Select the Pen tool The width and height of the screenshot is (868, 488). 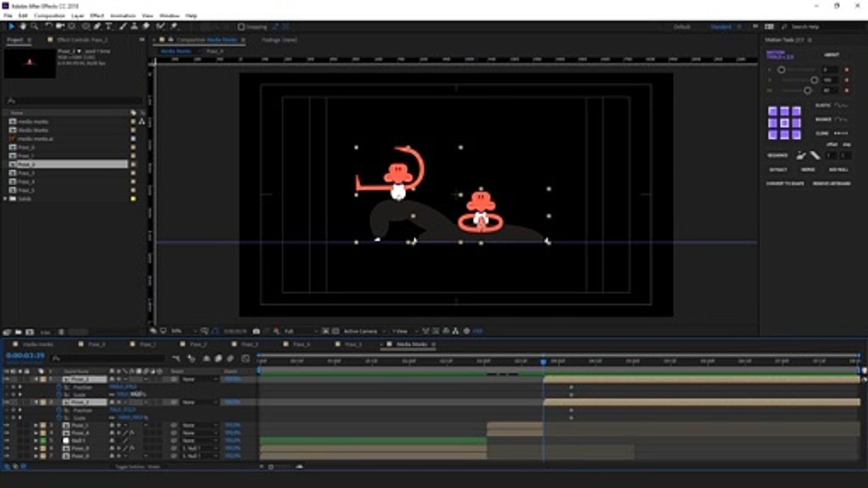pyautogui.click(x=97, y=26)
